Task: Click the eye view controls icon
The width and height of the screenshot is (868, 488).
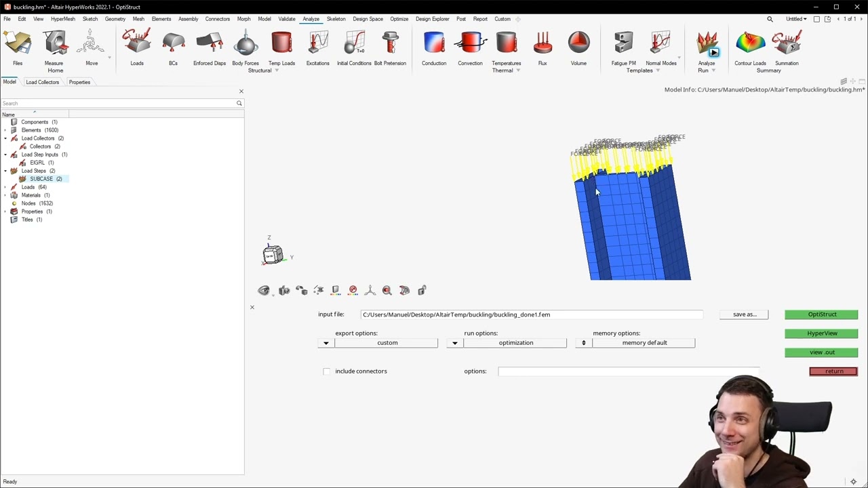Action: point(264,290)
